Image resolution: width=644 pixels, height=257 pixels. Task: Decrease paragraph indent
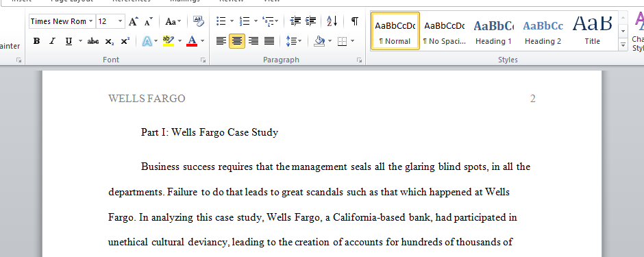click(x=295, y=21)
